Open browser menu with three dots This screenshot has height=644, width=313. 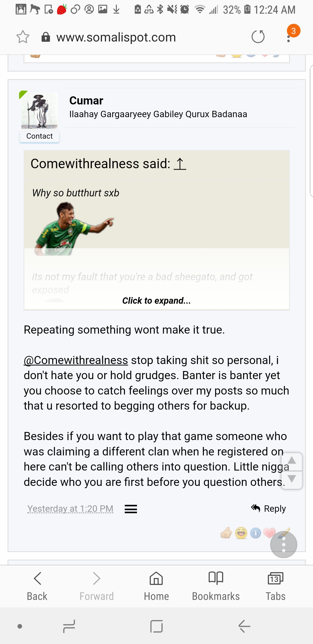[289, 38]
